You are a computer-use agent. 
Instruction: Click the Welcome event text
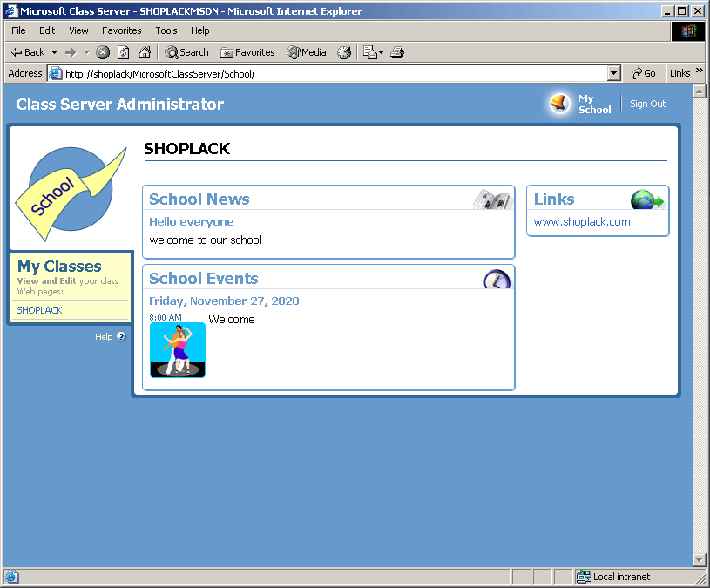(x=232, y=320)
